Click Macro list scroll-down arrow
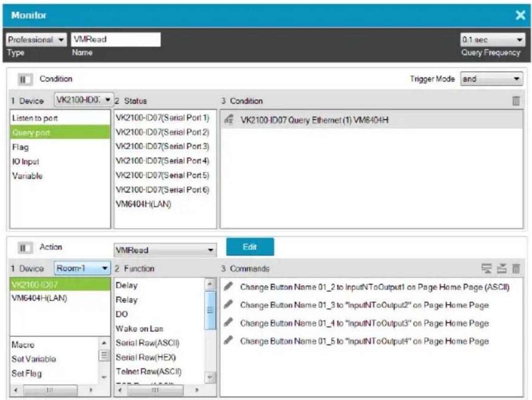This screenshot has height=400, width=532. click(104, 376)
